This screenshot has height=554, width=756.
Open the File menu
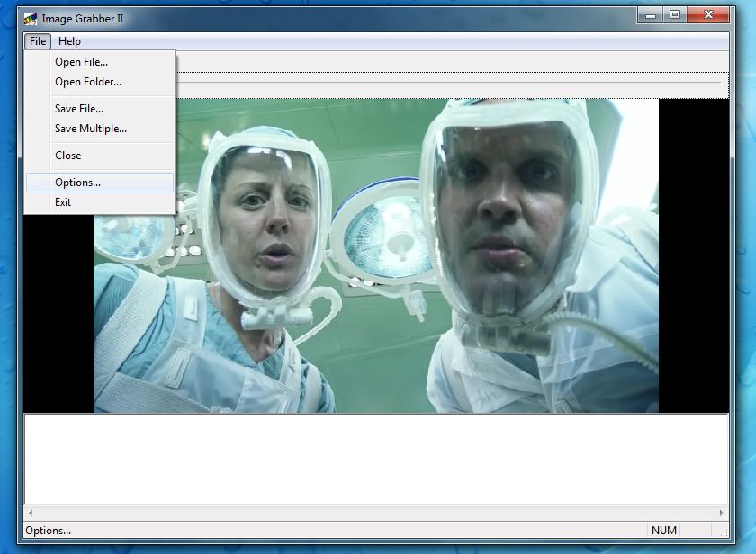pyautogui.click(x=38, y=41)
